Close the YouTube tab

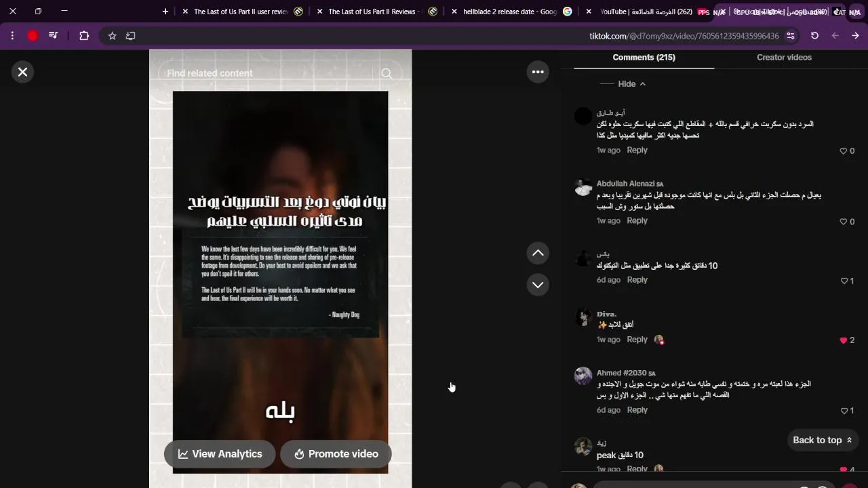coord(589,12)
